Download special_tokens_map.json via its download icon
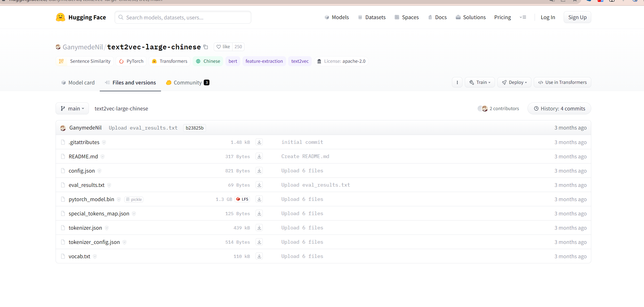This screenshot has width=644, height=307. click(259, 213)
